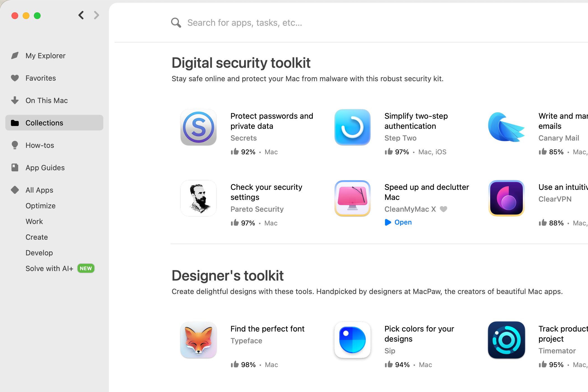588x392 pixels.
Task: Toggle the CleanMyMac X favorite heart
Action: pyautogui.click(x=445, y=209)
